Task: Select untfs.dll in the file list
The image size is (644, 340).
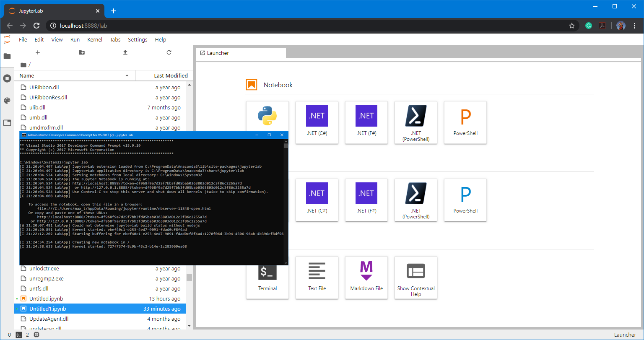Action: 100,288
